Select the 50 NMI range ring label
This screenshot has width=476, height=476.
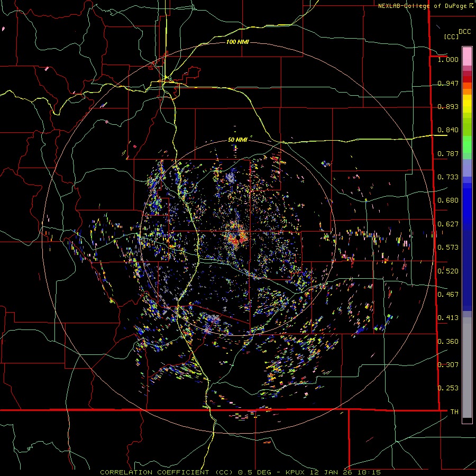pos(237,140)
